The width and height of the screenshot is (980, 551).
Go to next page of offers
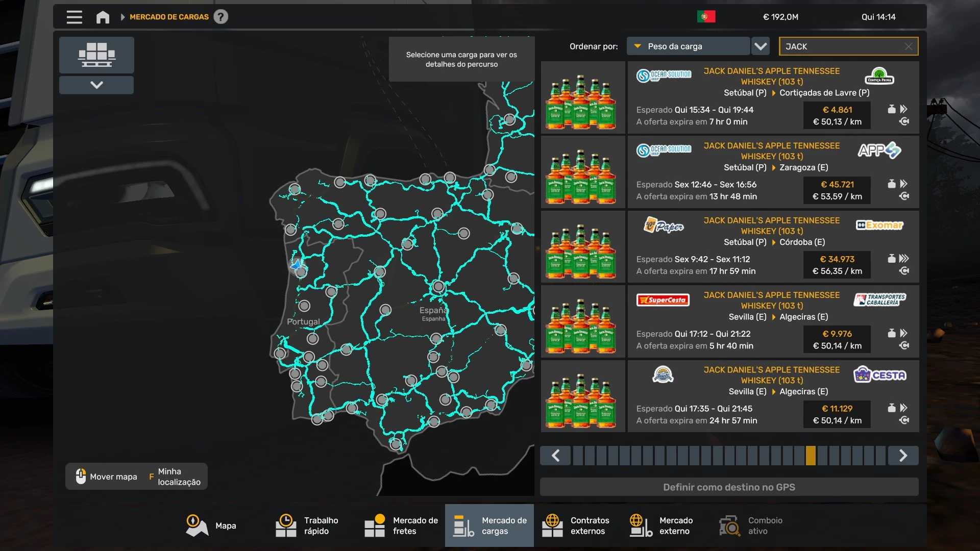903,456
